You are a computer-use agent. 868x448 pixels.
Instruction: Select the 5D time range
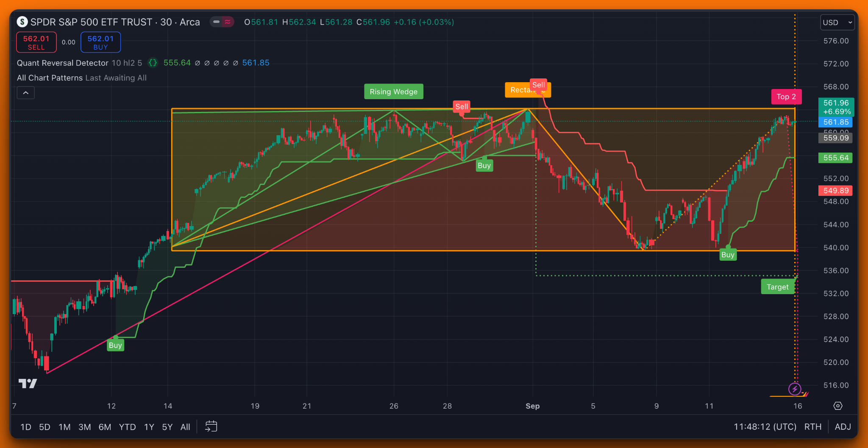tap(45, 427)
